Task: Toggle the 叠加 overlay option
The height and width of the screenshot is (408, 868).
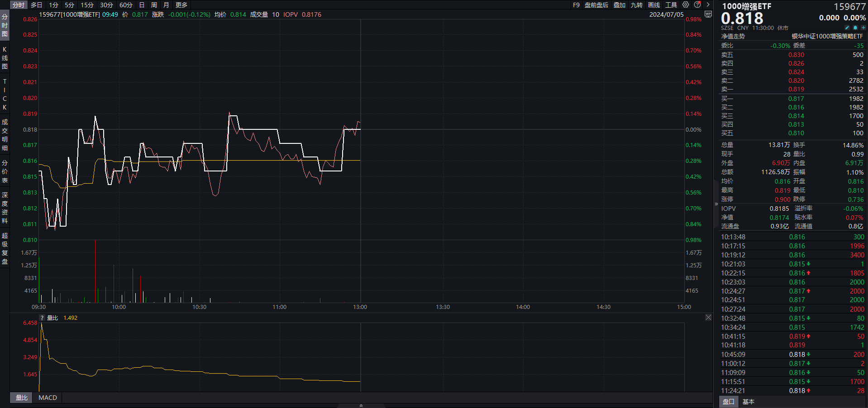Action: pos(619,5)
